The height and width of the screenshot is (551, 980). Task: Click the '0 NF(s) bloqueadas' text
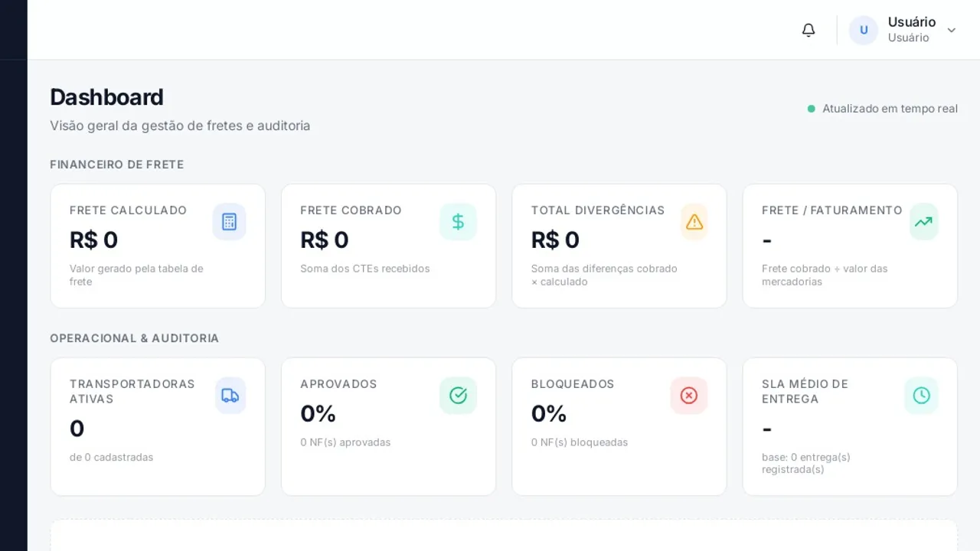580,442
